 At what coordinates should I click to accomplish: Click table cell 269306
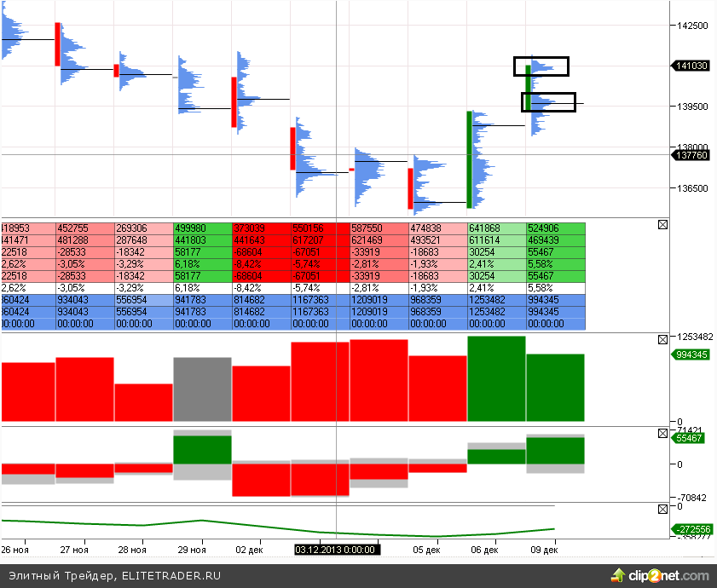click(x=144, y=228)
